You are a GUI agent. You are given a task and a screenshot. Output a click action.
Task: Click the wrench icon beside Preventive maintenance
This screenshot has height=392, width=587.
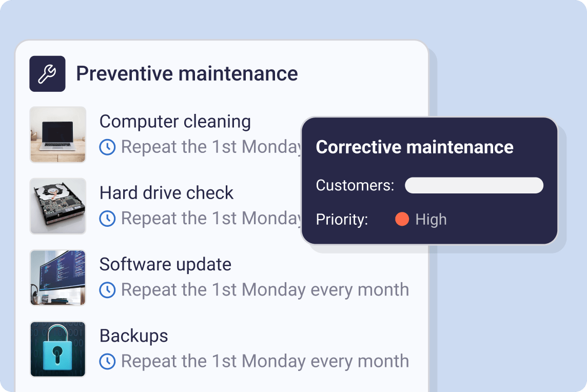point(47,74)
